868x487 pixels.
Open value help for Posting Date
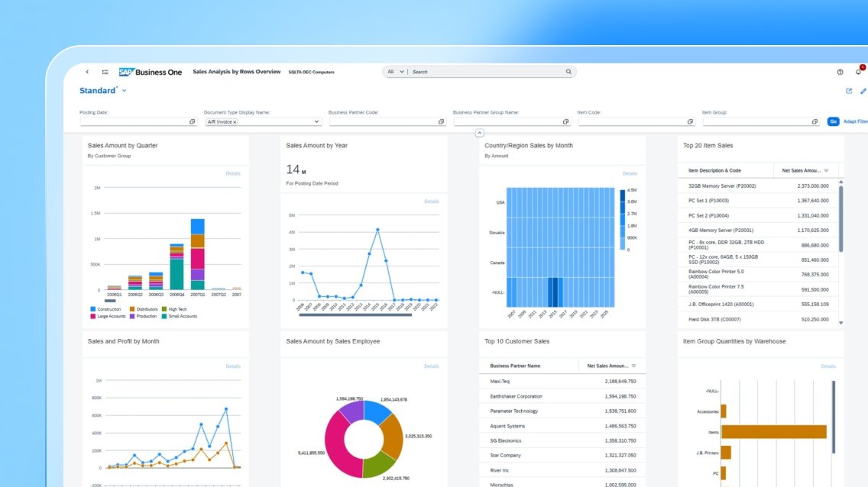pyautogui.click(x=192, y=121)
